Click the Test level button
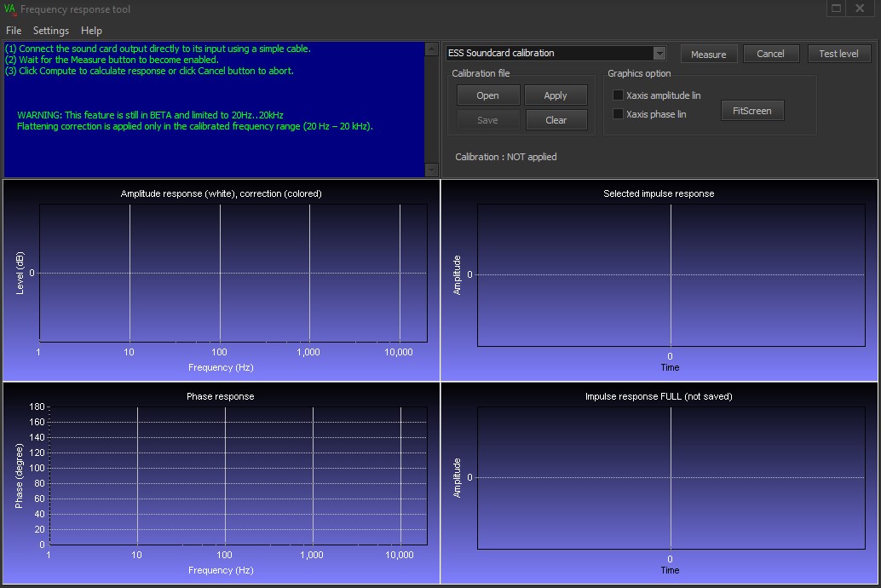The width and height of the screenshot is (881, 588). tap(839, 54)
